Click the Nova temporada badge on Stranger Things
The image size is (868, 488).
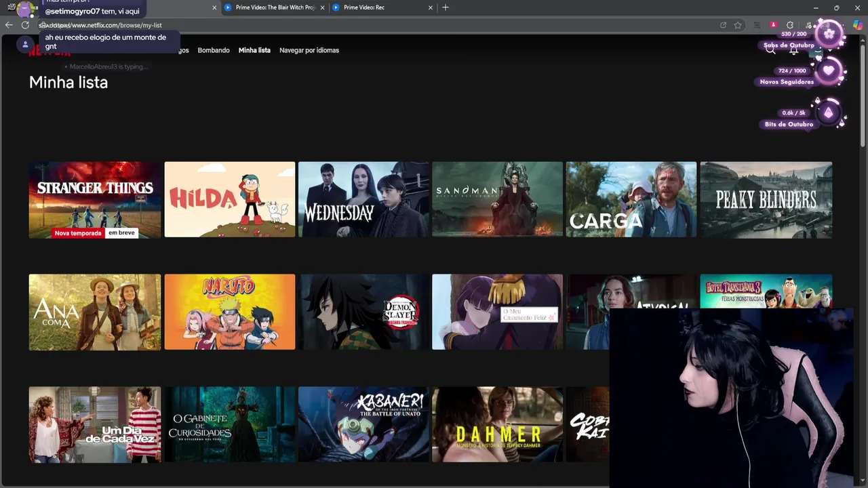[78, 233]
